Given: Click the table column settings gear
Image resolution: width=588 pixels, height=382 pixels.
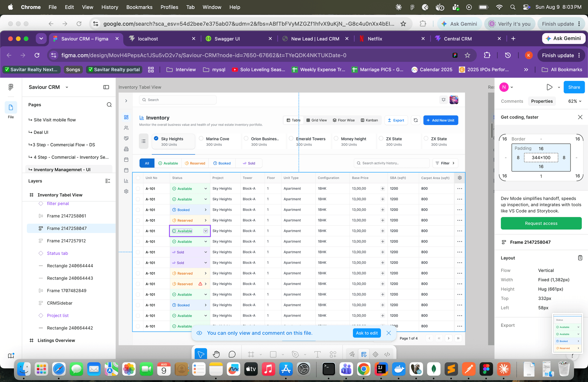Looking at the screenshot, I should click(460, 178).
